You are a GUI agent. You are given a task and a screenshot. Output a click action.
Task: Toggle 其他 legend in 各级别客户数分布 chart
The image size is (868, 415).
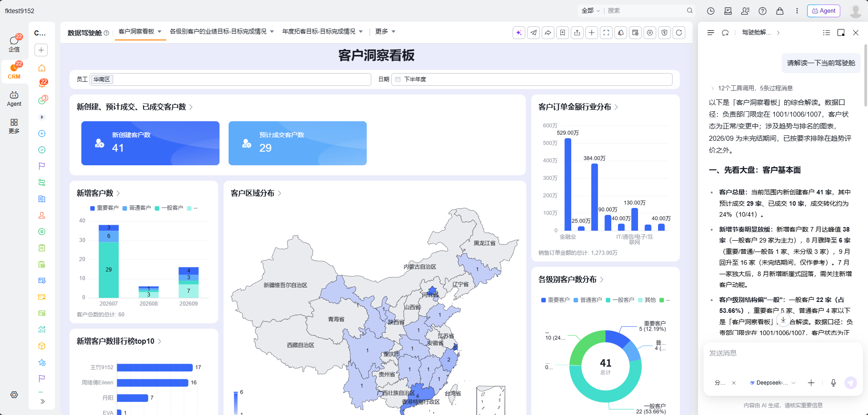647,300
